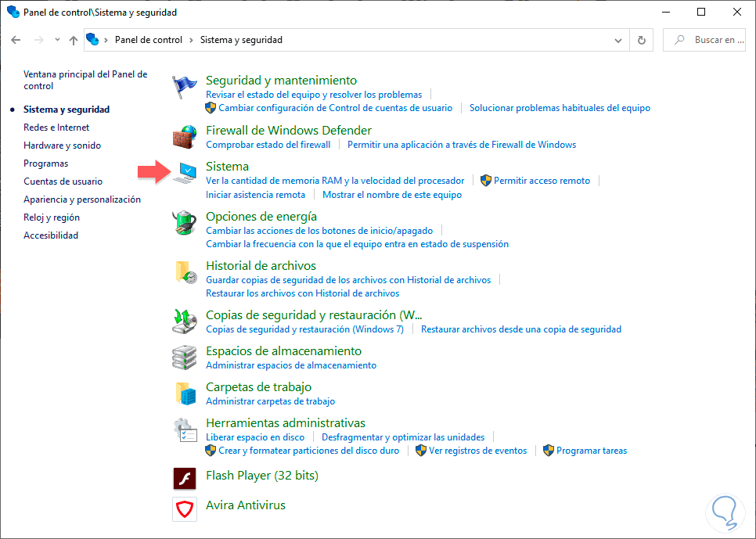This screenshot has width=756, height=539.
Task: Click Ver la cantidad de memoria RAM link
Action: [335, 181]
